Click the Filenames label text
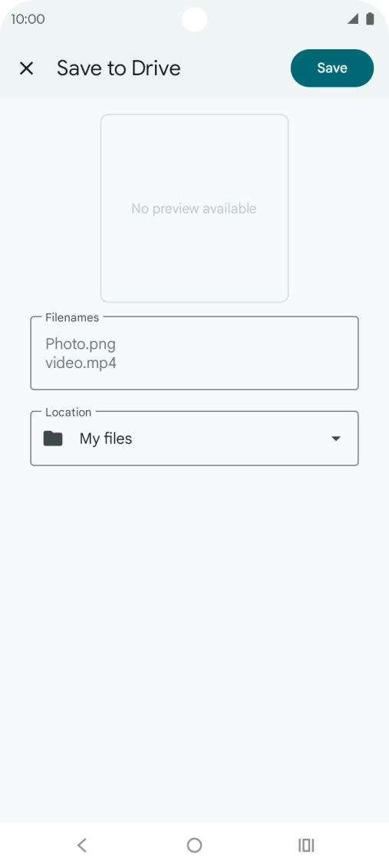 pos(72,318)
